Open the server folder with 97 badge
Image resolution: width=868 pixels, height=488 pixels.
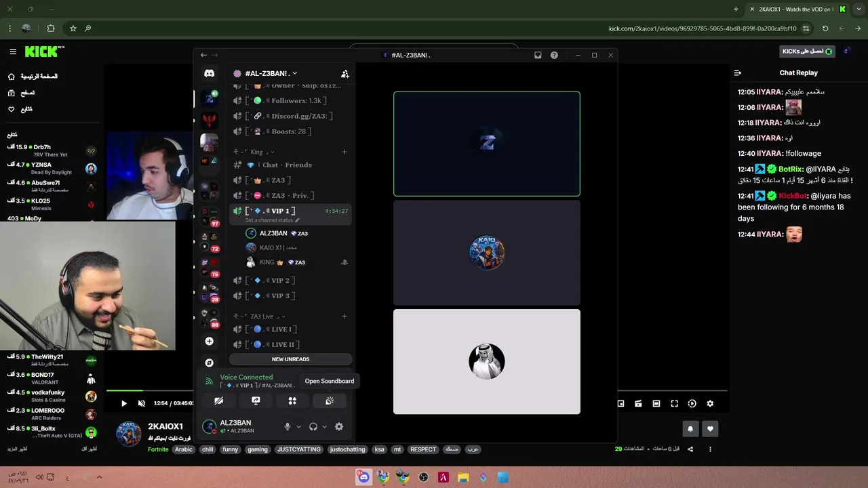coord(210,216)
